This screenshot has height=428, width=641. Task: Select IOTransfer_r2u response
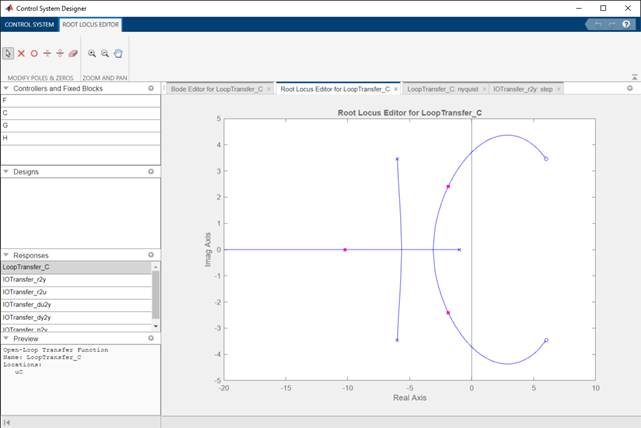(76, 292)
